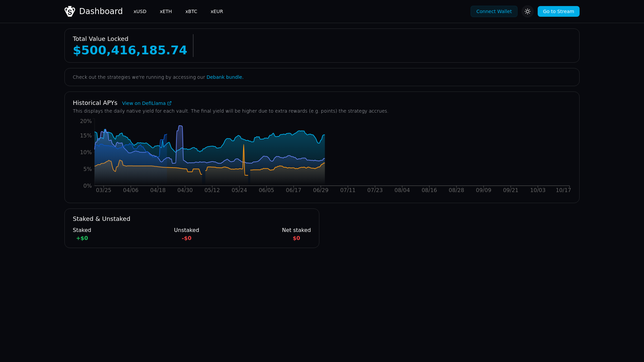The image size is (644, 362).
Task: Click the purple APY peak near 04/30
Action: (180, 126)
